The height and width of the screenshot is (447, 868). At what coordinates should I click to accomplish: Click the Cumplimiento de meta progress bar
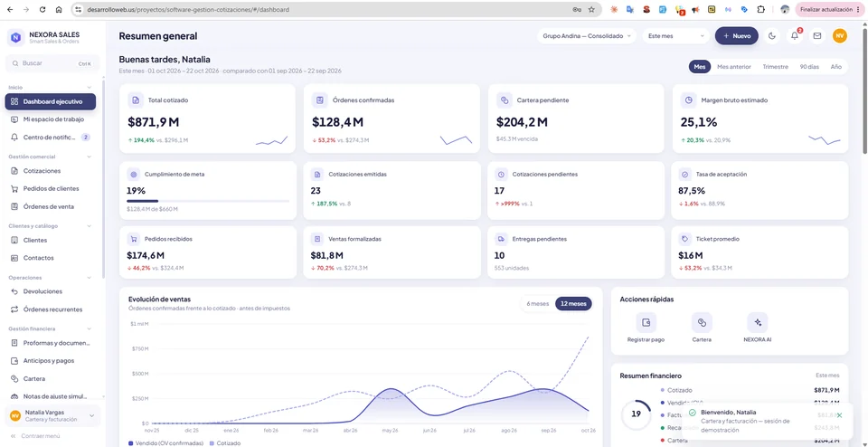[x=208, y=201]
